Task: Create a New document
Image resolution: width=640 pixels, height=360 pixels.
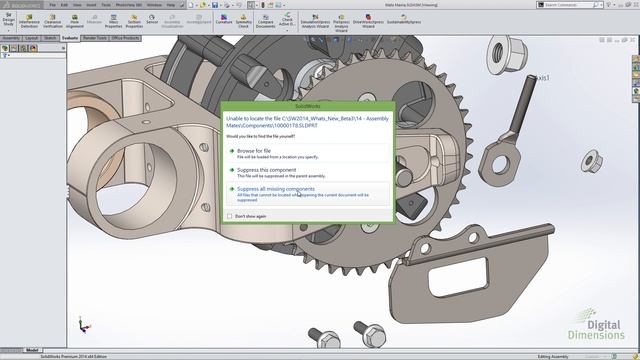Action: pos(191,5)
